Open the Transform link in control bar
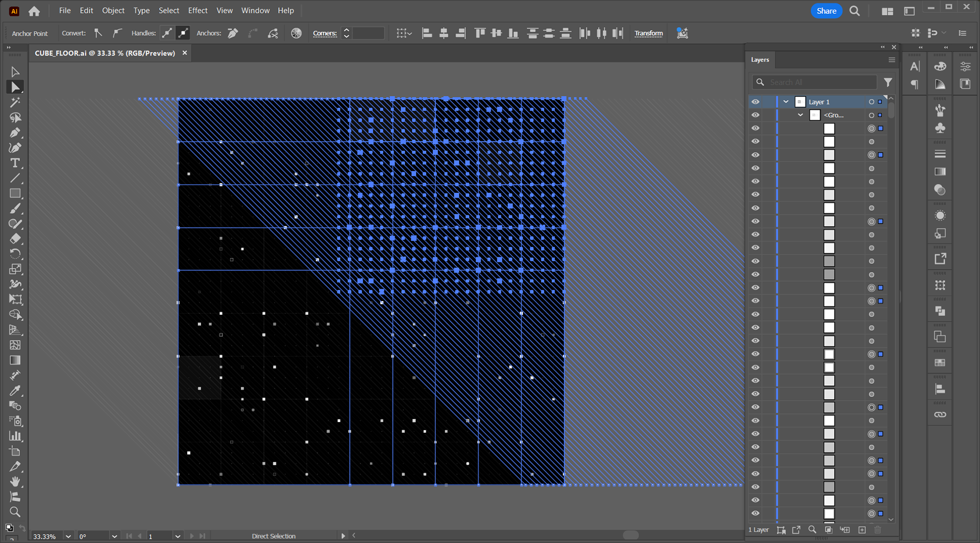The width and height of the screenshot is (980, 543). pos(648,33)
